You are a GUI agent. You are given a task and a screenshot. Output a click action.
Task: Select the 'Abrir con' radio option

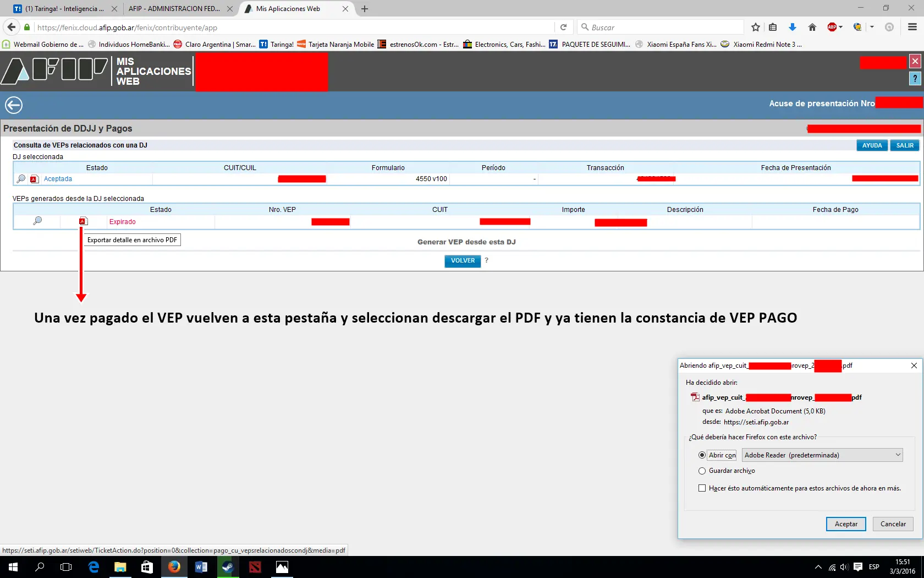pos(702,455)
